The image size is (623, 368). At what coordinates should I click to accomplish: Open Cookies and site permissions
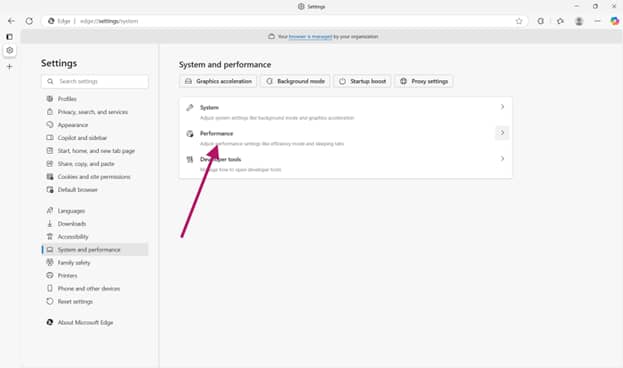(95, 177)
